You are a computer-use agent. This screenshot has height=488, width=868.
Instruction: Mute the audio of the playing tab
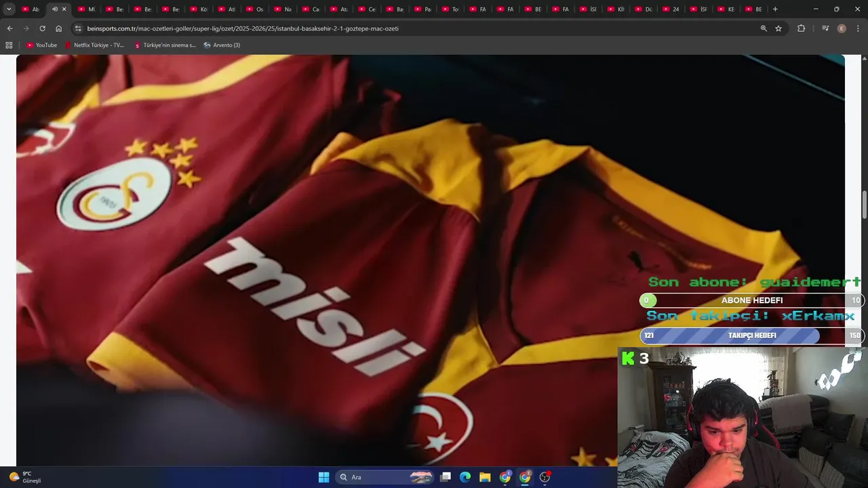tap(55, 9)
